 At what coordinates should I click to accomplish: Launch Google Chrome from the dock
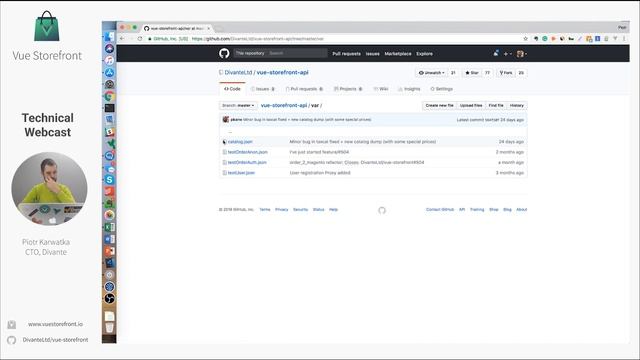[x=109, y=96]
